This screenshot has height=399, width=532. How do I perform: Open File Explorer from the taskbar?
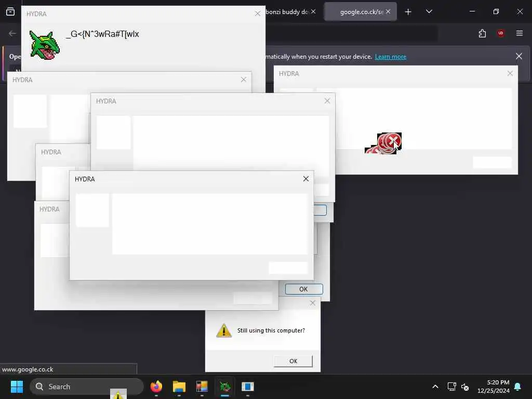coord(179,387)
